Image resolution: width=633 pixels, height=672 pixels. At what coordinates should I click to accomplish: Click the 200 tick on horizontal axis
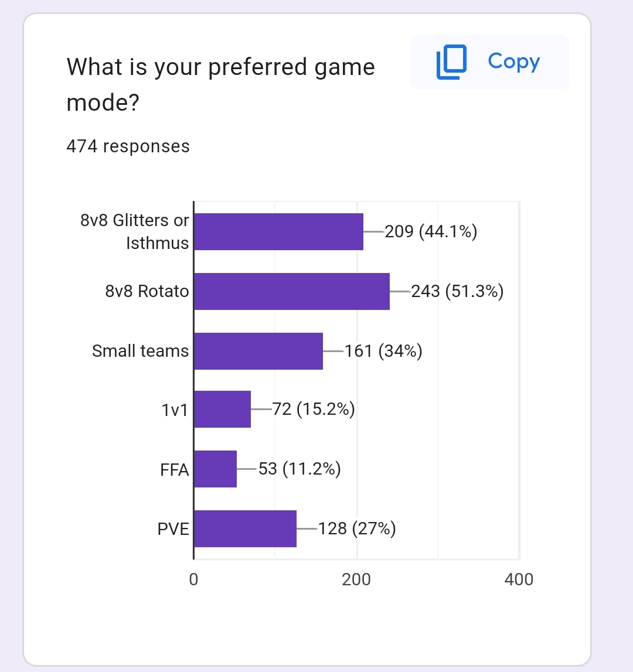[356, 579]
